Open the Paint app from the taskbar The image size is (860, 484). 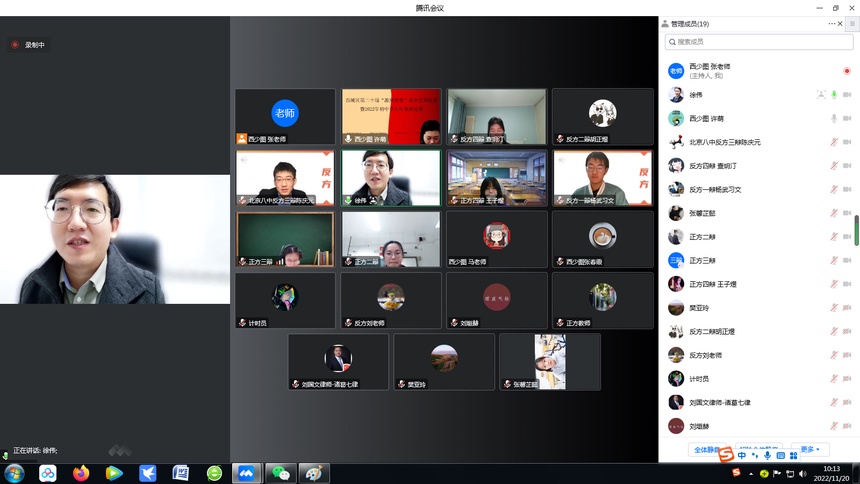click(314, 473)
